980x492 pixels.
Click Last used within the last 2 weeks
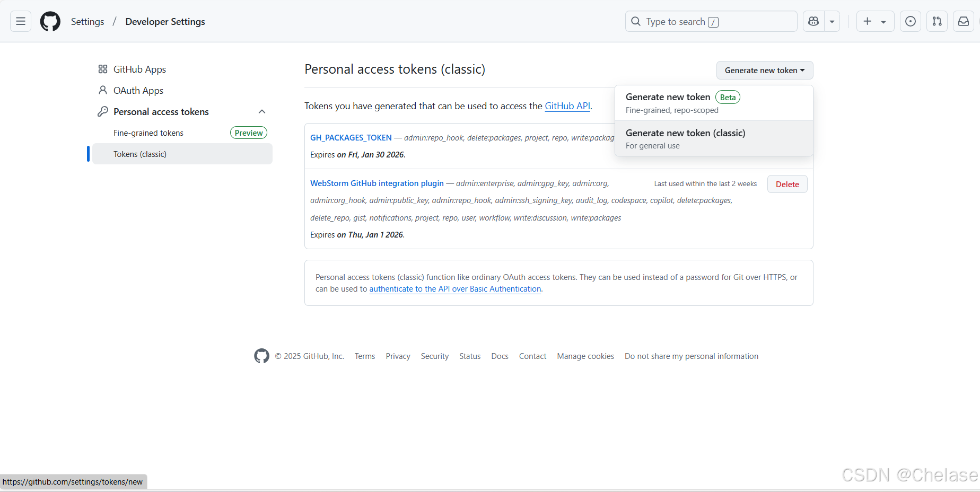(x=705, y=183)
